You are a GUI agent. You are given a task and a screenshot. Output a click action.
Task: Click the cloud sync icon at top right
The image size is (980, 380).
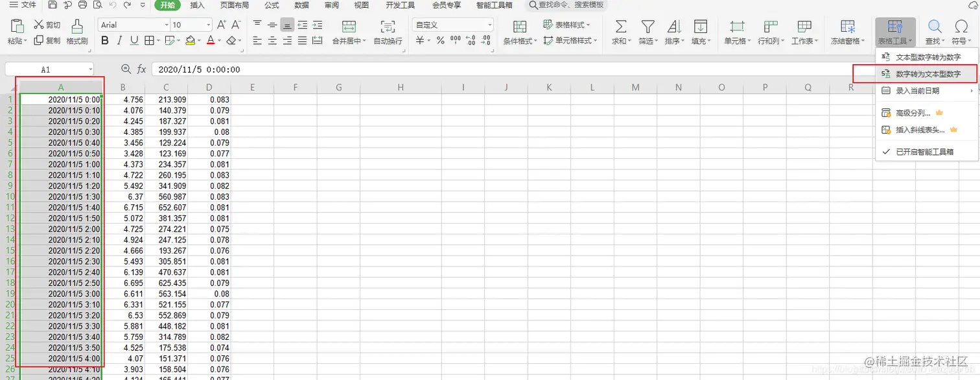tap(974, 5)
